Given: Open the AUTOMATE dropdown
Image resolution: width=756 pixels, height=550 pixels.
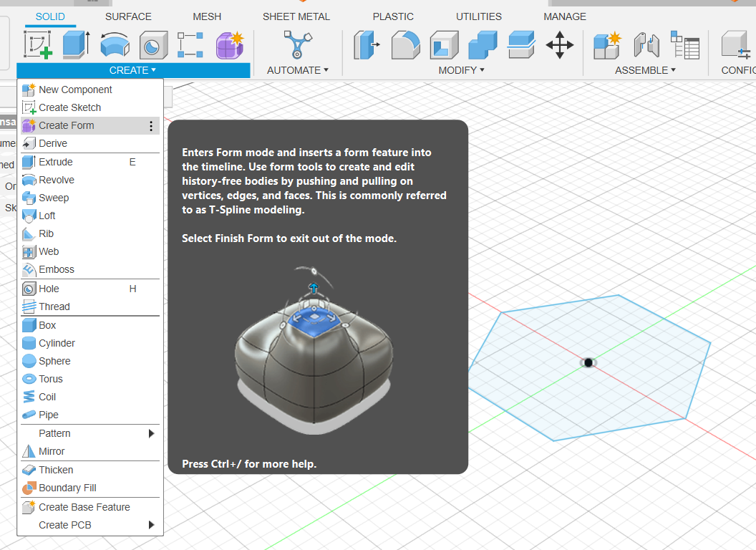Looking at the screenshot, I should click(298, 70).
